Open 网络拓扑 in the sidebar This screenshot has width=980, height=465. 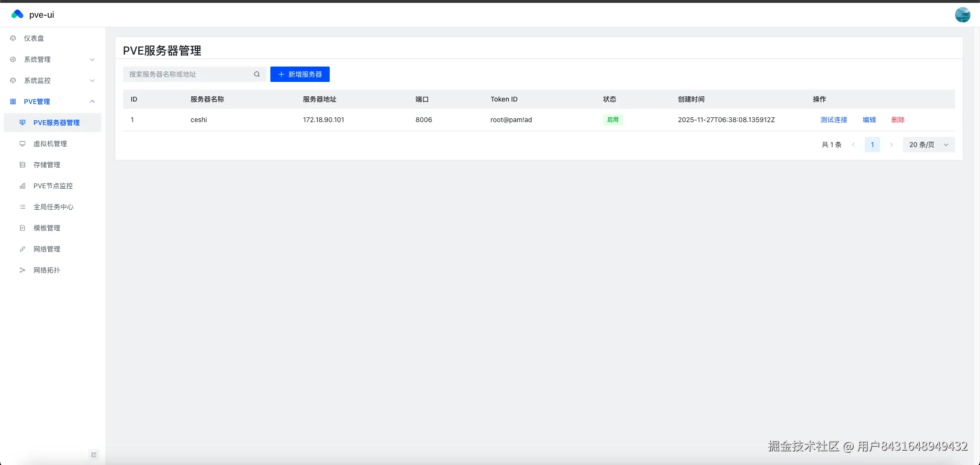53,270
